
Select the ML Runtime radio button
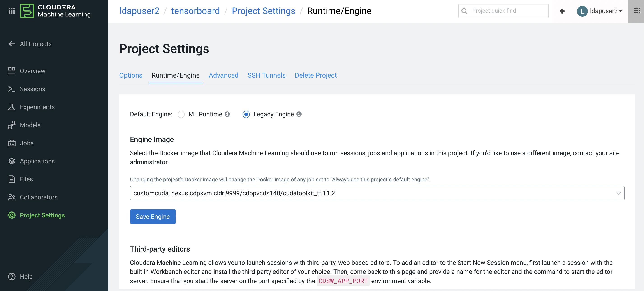click(181, 114)
